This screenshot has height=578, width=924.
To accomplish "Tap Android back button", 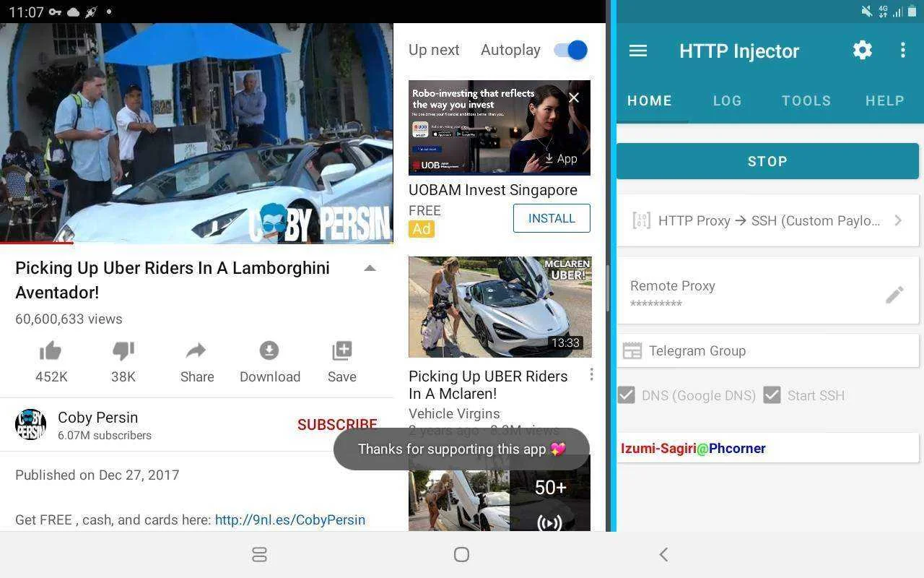I will pyautogui.click(x=663, y=555).
